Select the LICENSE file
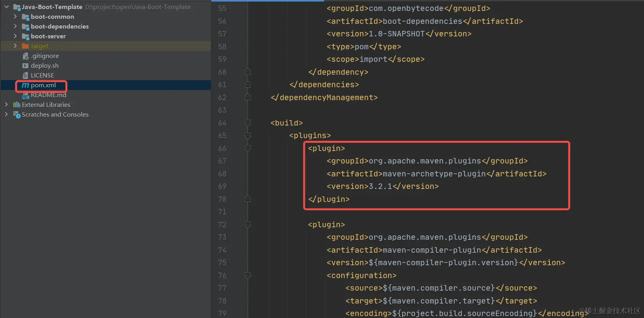The width and height of the screenshot is (644, 318). (x=42, y=75)
